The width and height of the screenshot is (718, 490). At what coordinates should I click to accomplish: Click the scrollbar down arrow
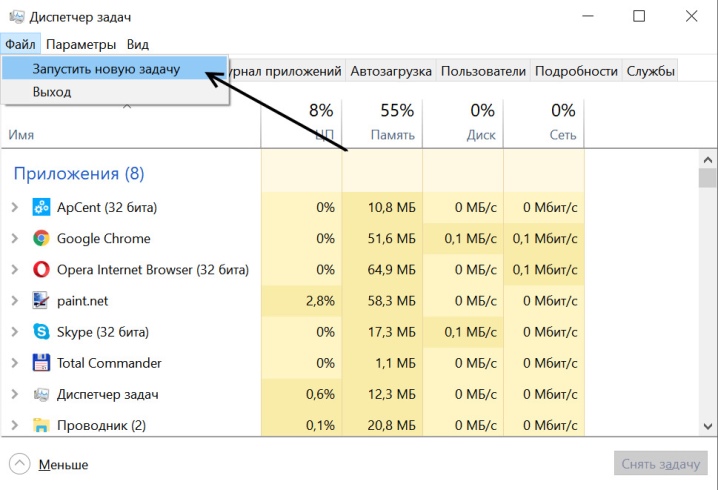tap(707, 426)
